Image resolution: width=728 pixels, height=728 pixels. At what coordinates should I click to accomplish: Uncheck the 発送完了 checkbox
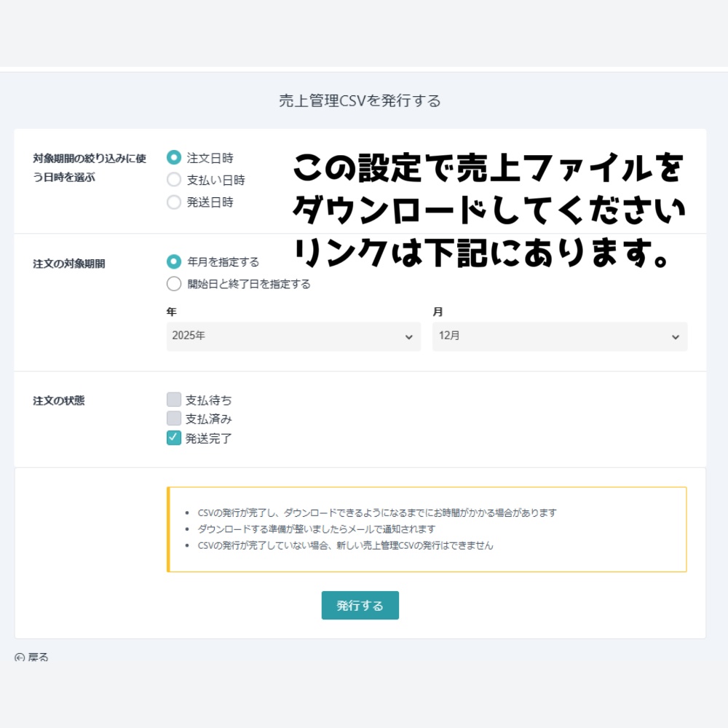click(x=174, y=438)
